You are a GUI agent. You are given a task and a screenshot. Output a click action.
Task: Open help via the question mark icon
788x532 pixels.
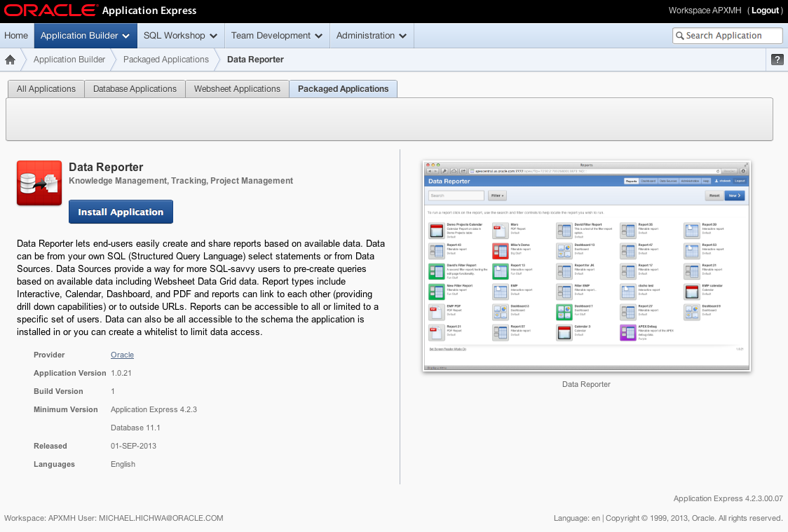coord(776,60)
